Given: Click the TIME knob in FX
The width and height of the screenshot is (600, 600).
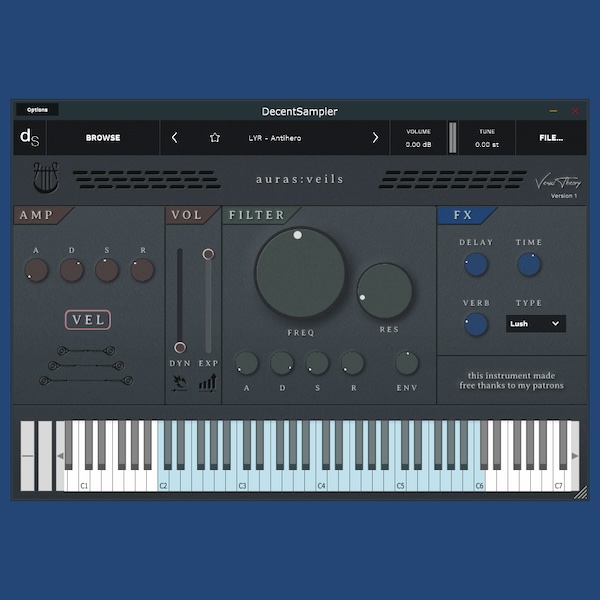Looking at the screenshot, I should tap(529, 264).
